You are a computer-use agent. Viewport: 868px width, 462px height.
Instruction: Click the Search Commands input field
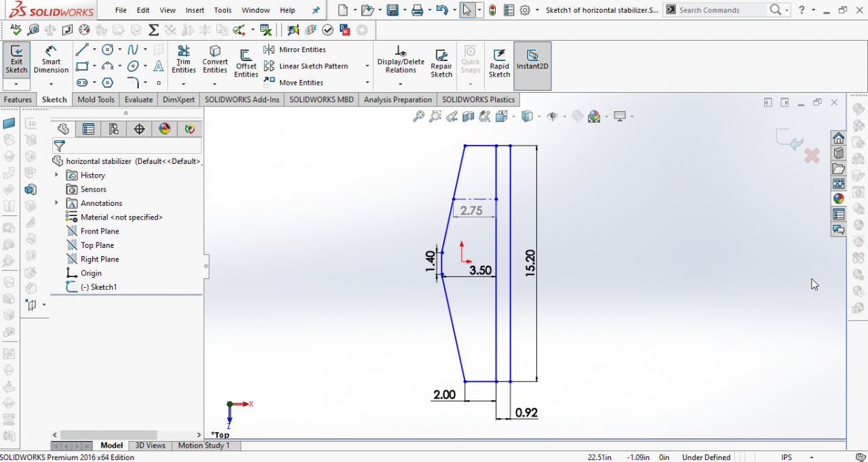tap(723, 10)
